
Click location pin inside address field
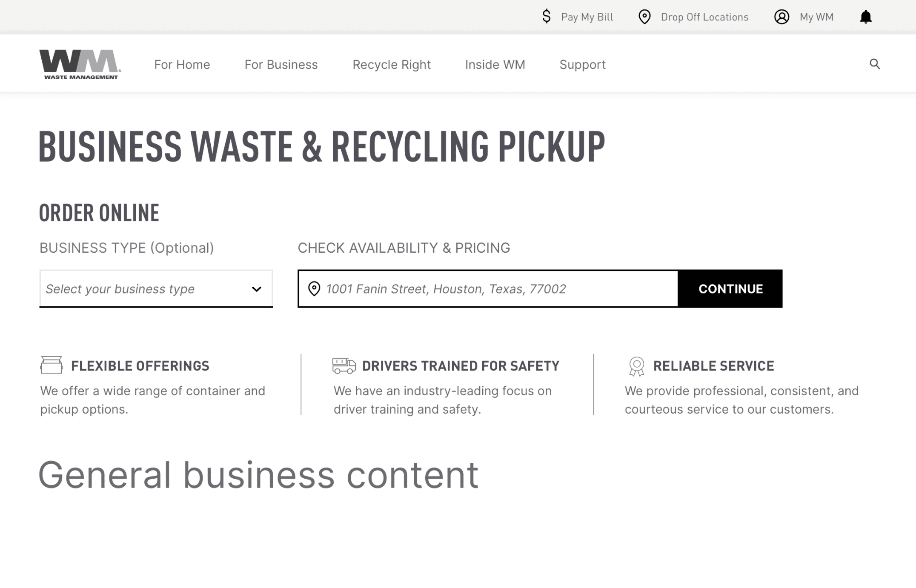[314, 288]
